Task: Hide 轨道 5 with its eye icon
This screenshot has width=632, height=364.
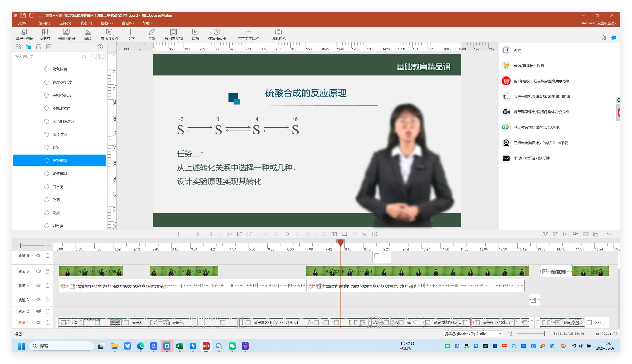Action: tap(39, 271)
